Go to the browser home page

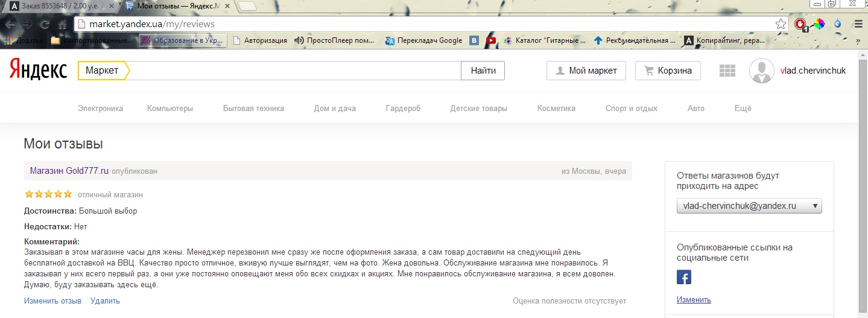[x=62, y=25]
